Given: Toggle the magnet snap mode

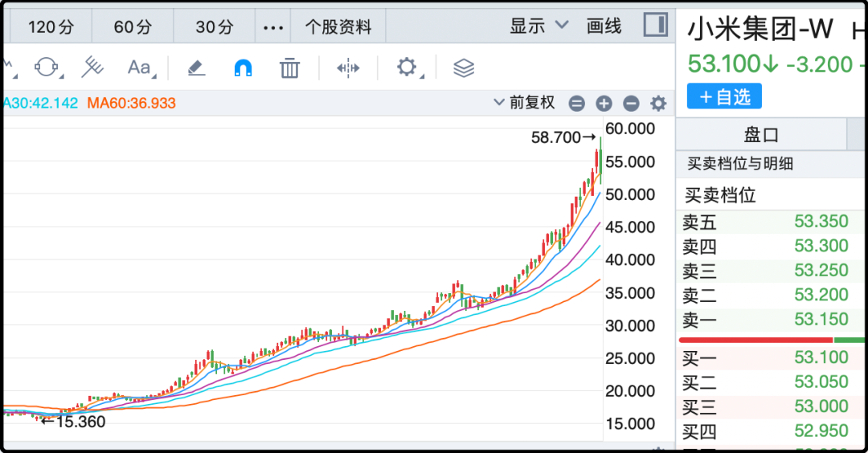Looking at the screenshot, I should click(x=243, y=68).
